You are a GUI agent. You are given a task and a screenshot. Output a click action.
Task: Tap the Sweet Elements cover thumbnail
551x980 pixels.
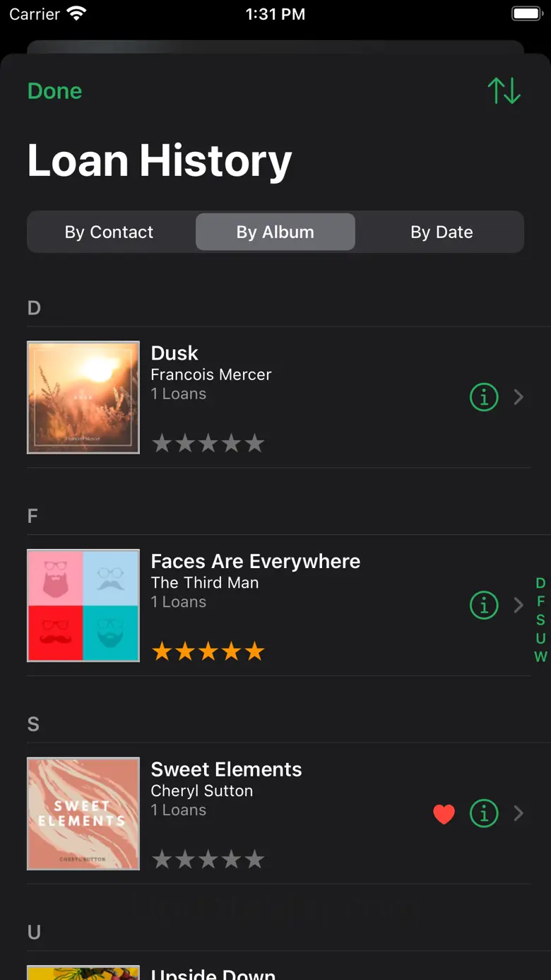point(83,814)
